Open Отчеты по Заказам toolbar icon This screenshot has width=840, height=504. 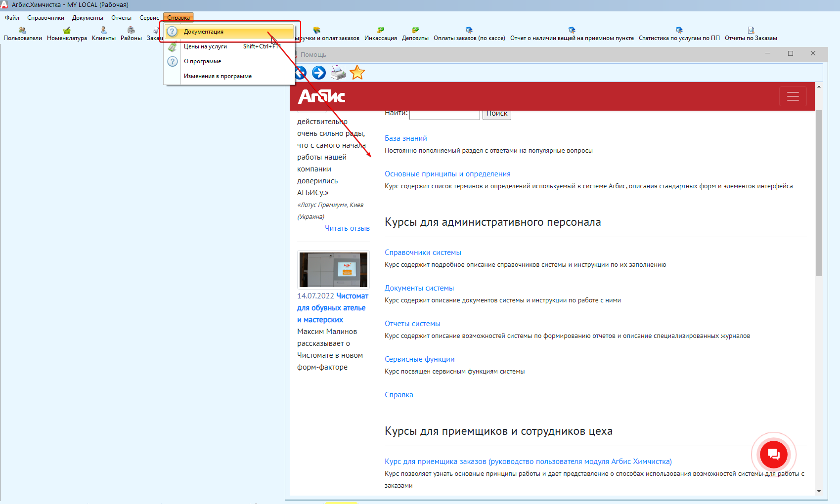[x=751, y=34]
